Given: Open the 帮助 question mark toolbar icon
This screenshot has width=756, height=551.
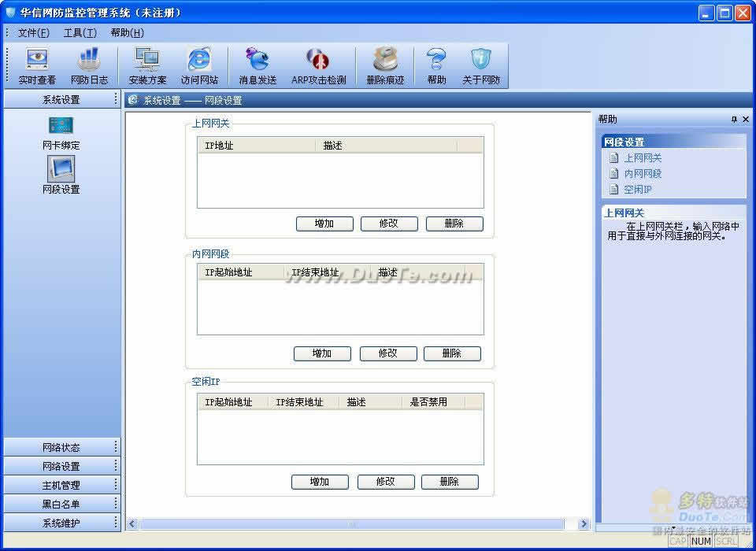Looking at the screenshot, I should (436, 66).
